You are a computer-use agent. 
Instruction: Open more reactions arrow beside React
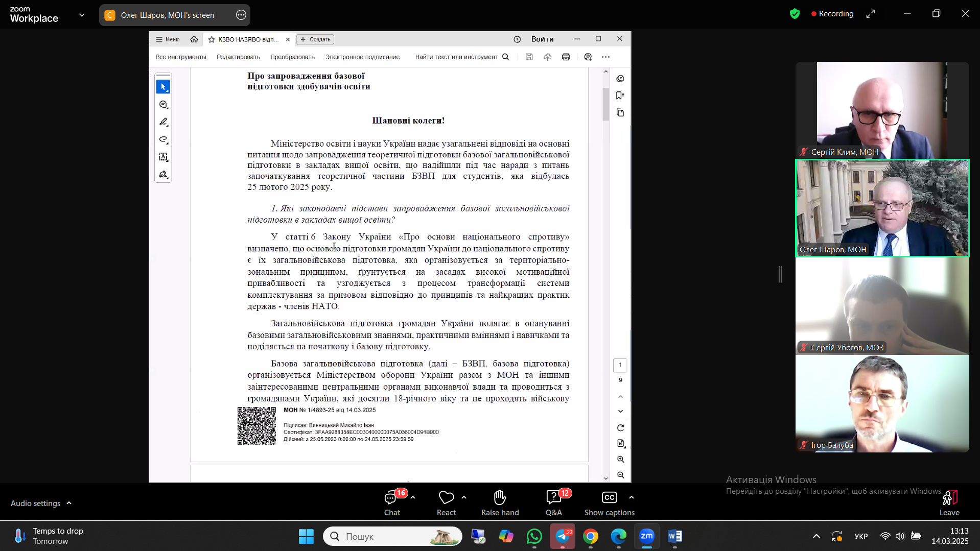[x=464, y=497]
